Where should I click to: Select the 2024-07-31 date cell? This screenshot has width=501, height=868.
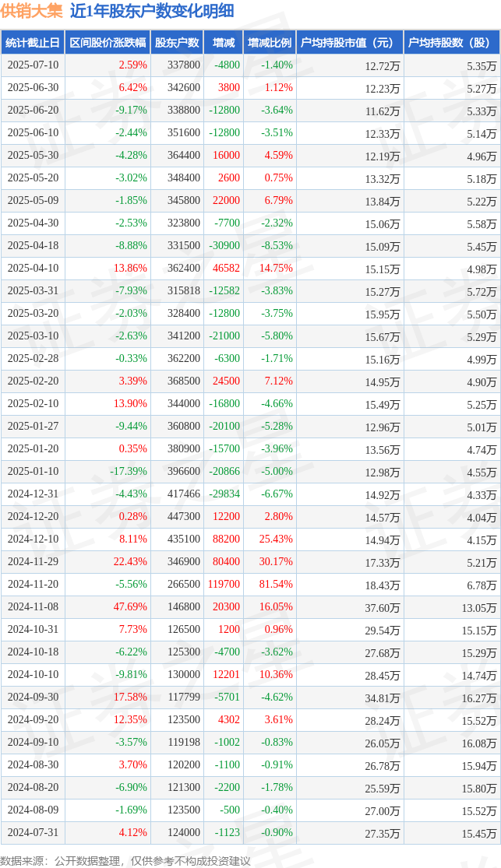pos(33,833)
